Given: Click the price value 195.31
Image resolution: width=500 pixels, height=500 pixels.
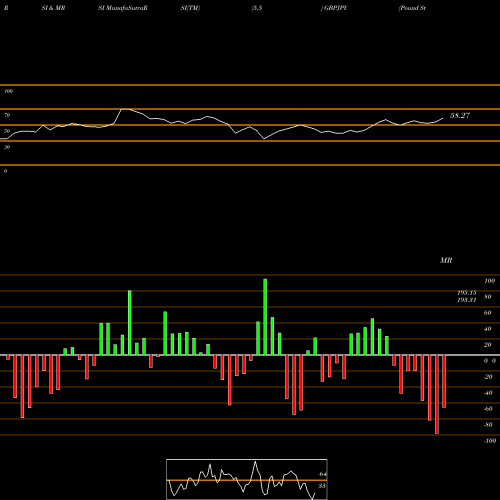Looking at the screenshot, I should pyautogui.click(x=467, y=300).
